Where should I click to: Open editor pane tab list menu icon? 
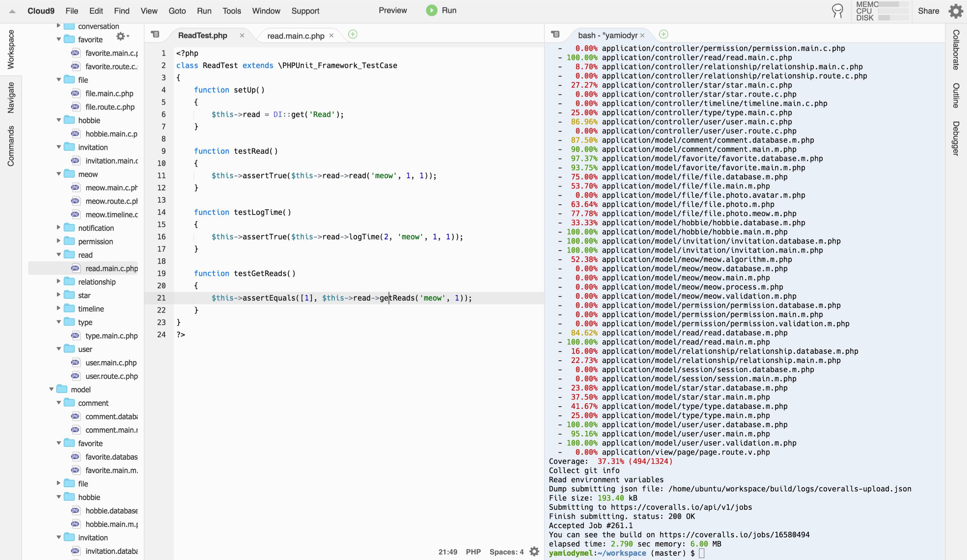click(x=155, y=34)
